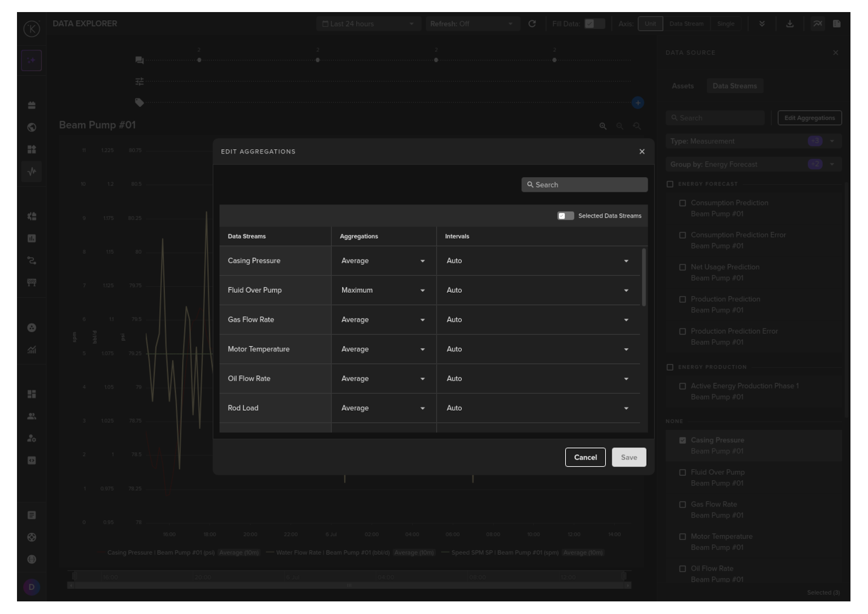Image resolution: width=868 pixels, height=614 pixels.
Task: Click the comments icon above chart
Action: click(x=140, y=60)
